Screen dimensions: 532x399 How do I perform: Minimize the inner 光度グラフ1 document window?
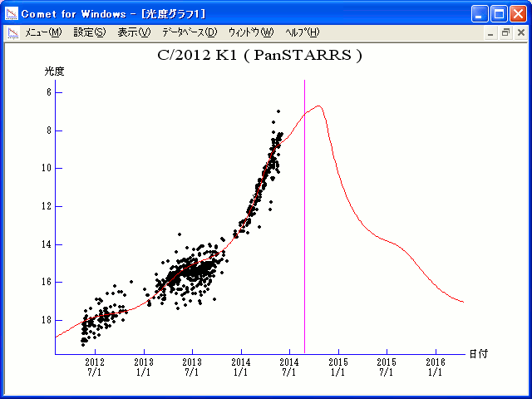[x=490, y=33]
